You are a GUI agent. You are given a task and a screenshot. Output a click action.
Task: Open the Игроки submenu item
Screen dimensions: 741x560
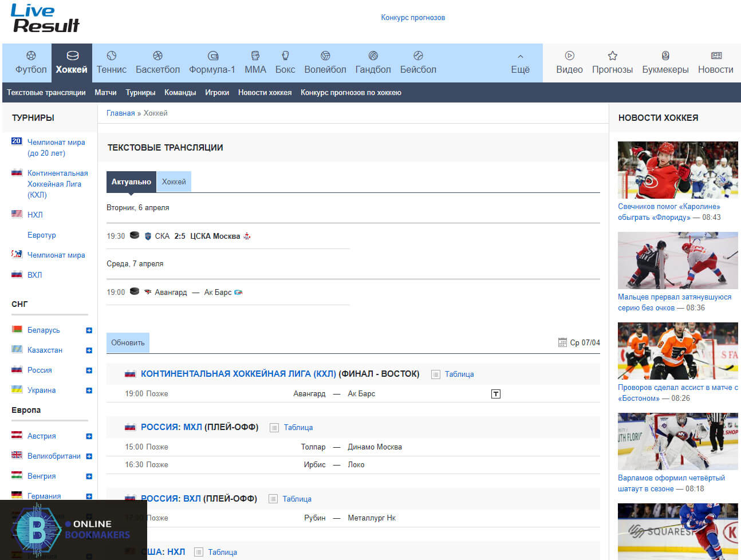click(x=217, y=93)
